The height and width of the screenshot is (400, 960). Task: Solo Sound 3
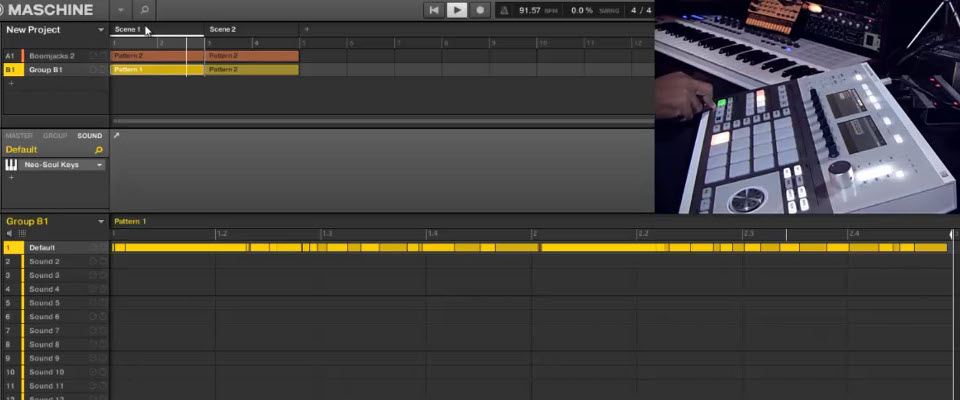click(x=102, y=276)
